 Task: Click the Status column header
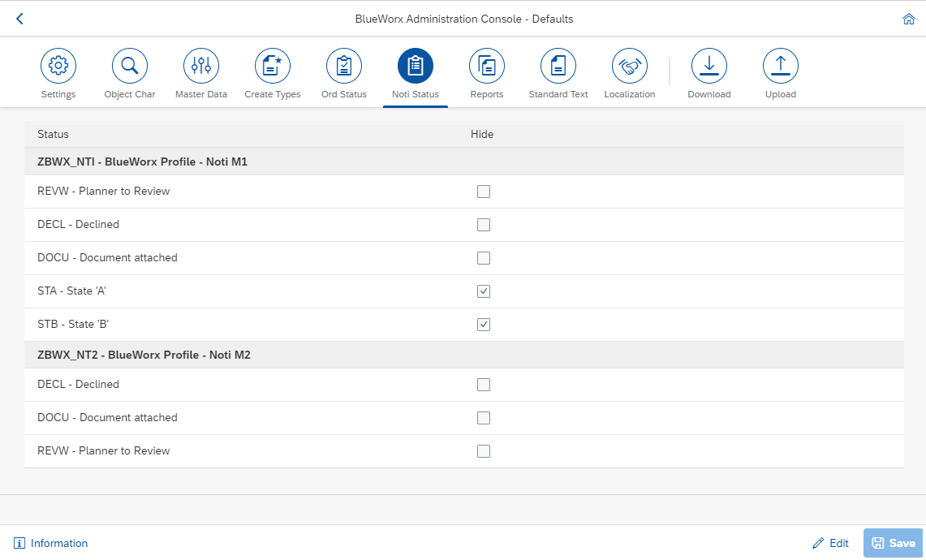(x=53, y=134)
